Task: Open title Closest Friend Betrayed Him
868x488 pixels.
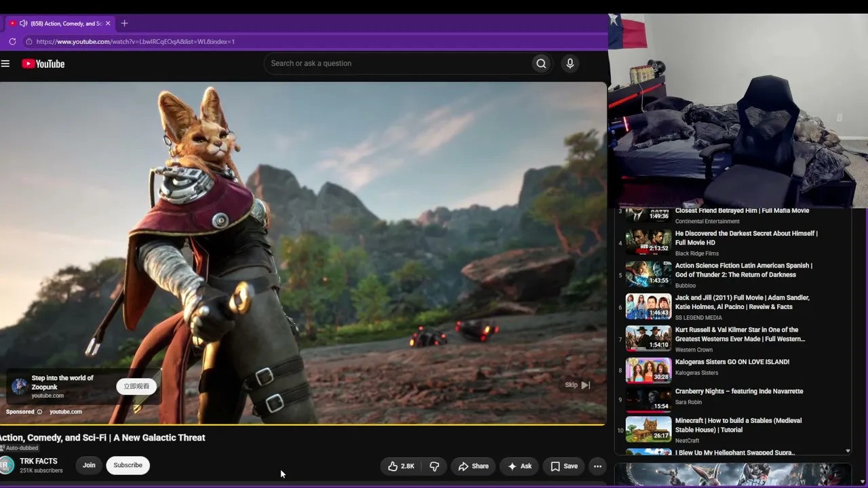Action: tap(742, 211)
